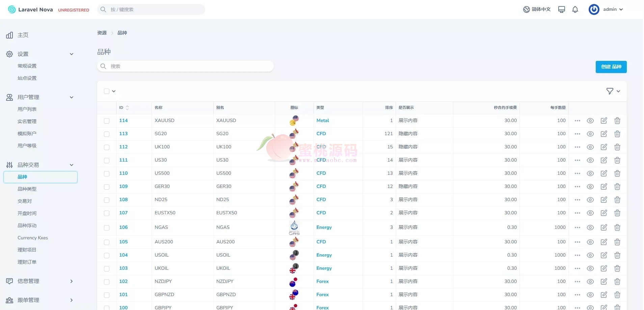The image size is (644, 310).
Task: Click the 搜索 field above the table
Action: coord(186,66)
